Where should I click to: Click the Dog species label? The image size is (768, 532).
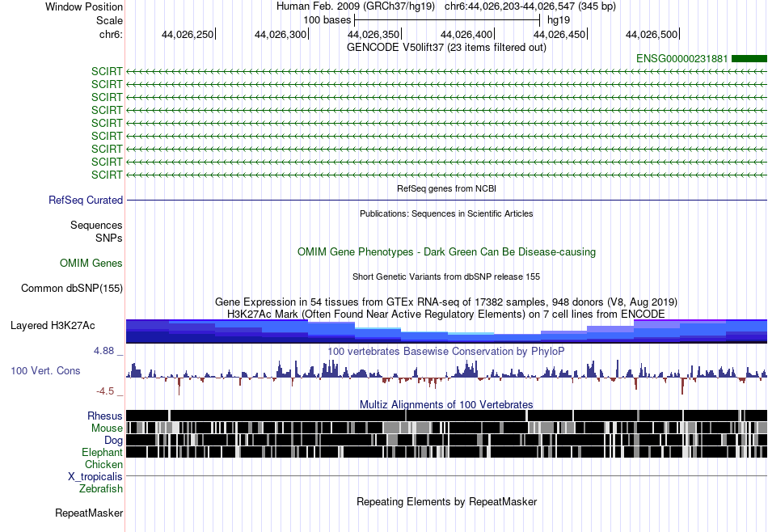[x=113, y=440]
